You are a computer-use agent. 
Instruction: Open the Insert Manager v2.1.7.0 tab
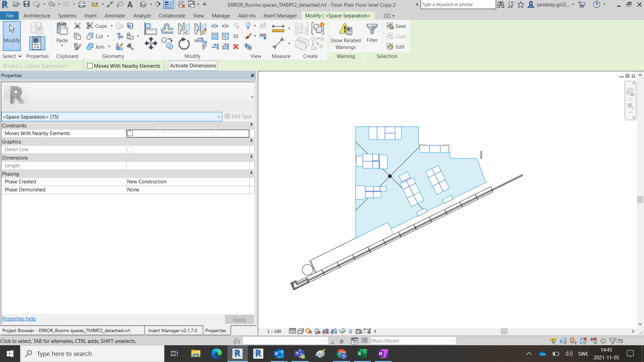coord(173,330)
